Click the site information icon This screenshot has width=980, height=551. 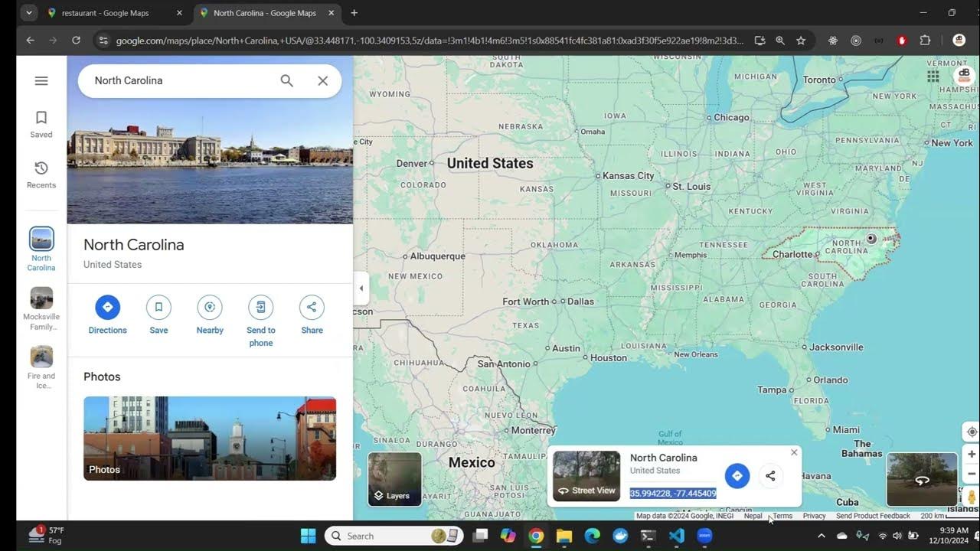click(x=103, y=41)
